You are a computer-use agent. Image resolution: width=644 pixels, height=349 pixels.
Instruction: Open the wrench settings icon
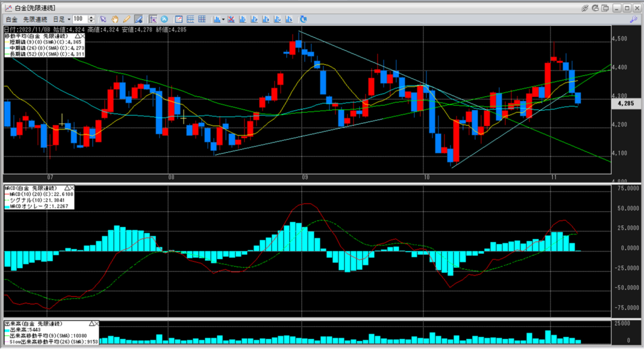(634, 19)
